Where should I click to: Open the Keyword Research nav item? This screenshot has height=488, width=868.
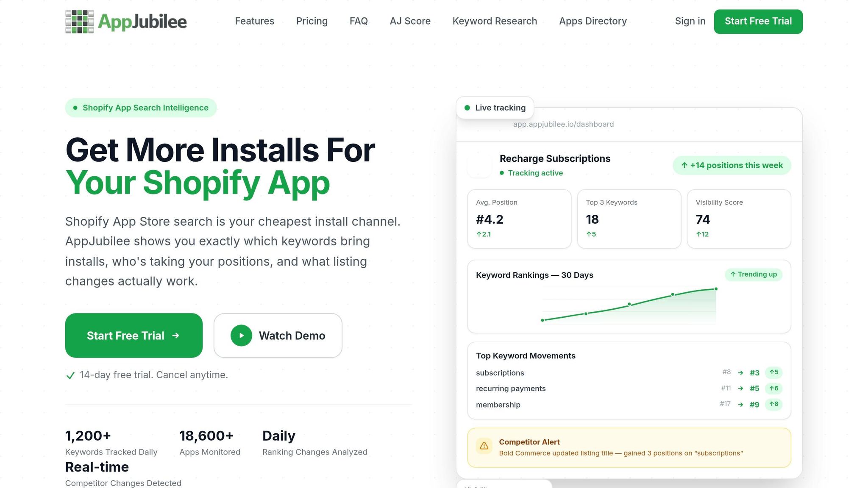coord(495,21)
